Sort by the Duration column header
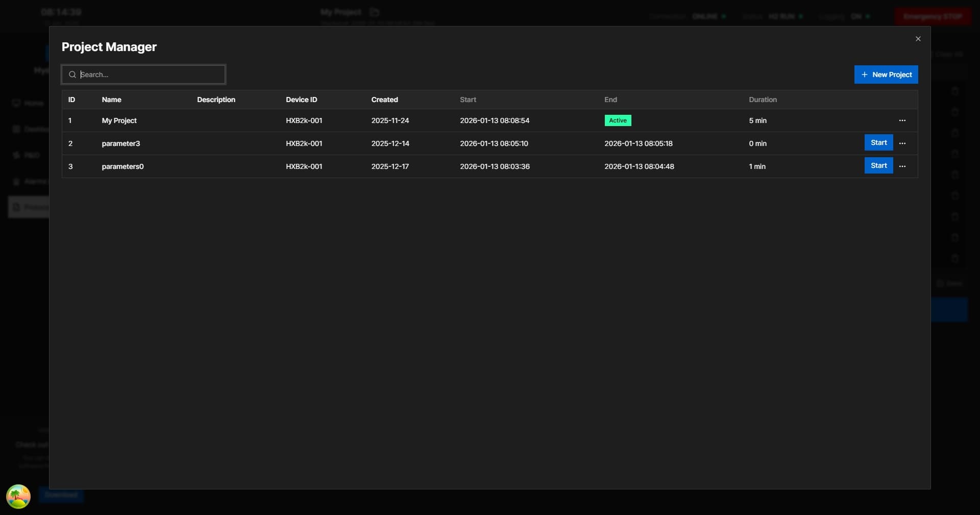This screenshot has width=980, height=515. pos(763,100)
